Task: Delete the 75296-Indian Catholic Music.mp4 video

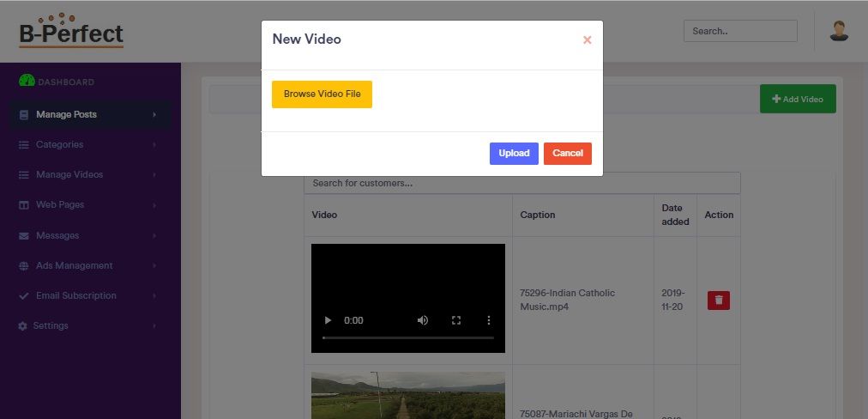Action: tap(719, 301)
